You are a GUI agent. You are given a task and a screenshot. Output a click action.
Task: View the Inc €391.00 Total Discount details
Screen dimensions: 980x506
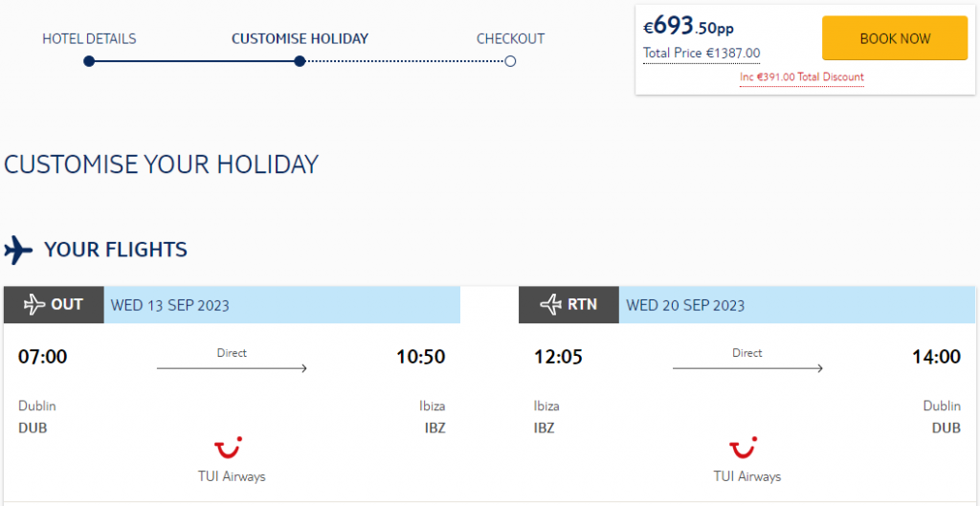[802, 77]
